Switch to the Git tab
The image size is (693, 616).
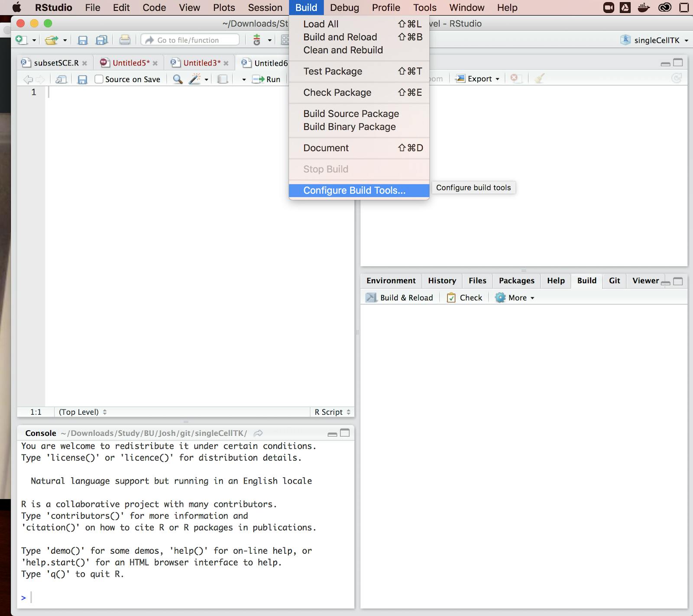[x=614, y=281]
